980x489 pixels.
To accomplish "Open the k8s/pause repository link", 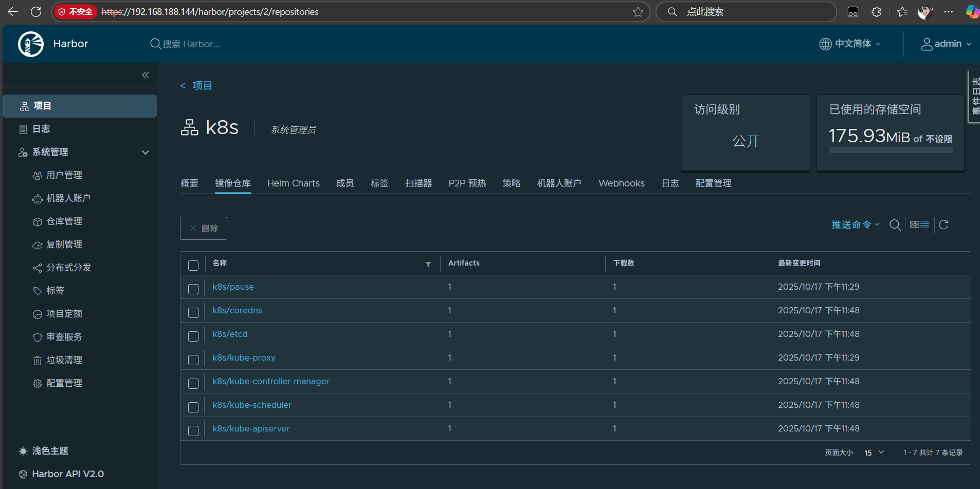I will click(233, 287).
